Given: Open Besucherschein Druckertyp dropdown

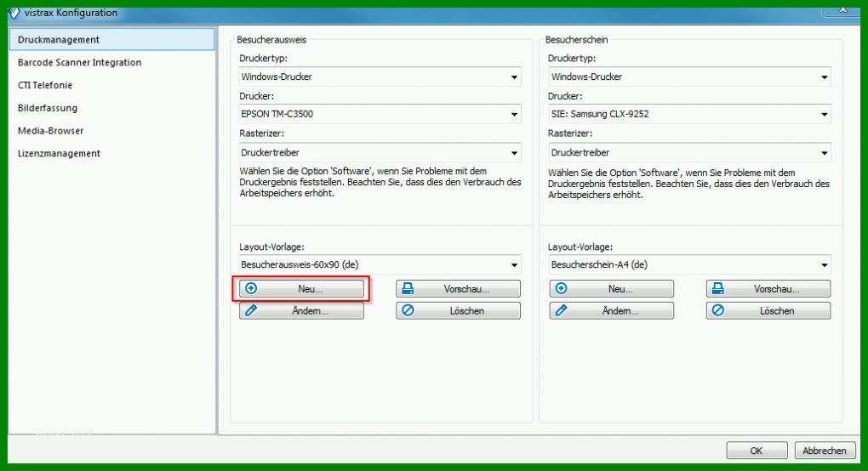Looking at the screenshot, I should (x=690, y=77).
